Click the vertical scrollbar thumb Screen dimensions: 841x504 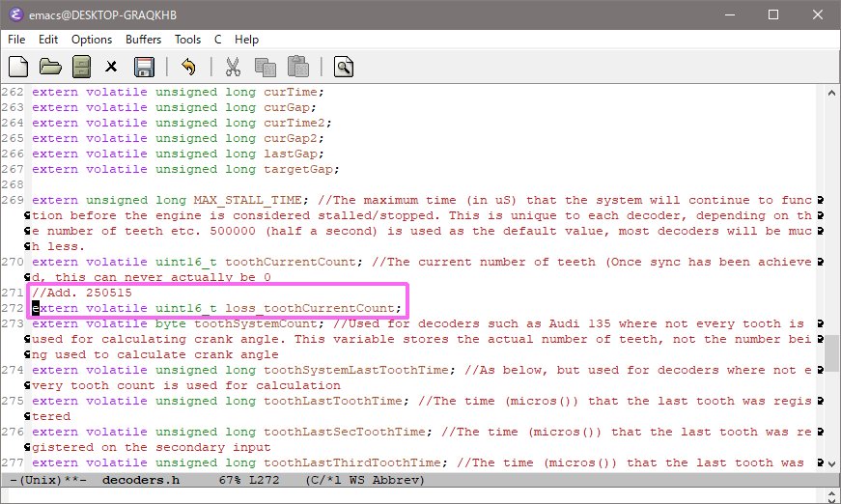click(831, 352)
